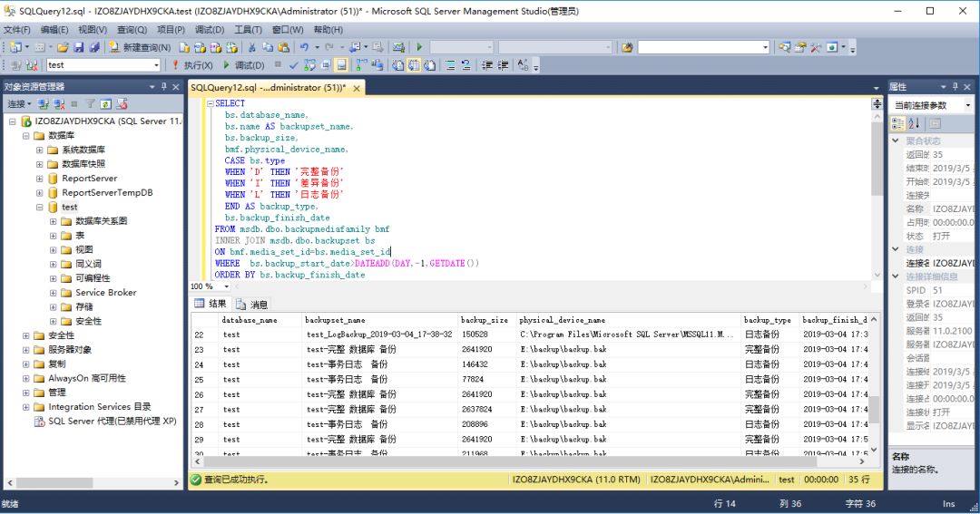Viewport: 980px width, 514px height.
Task: Click the Save icon in the toolbar
Action: pos(79,47)
